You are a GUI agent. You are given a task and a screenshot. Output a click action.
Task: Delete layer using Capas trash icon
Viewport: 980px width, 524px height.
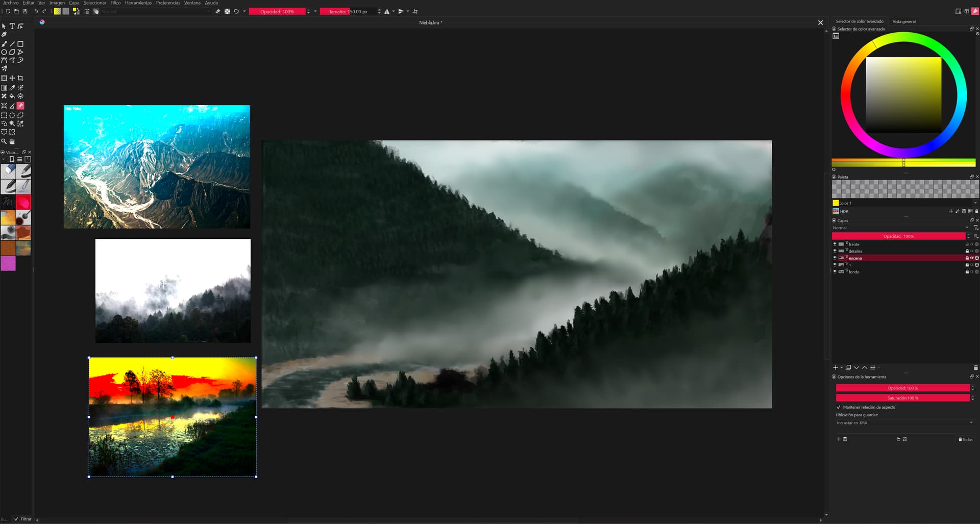click(975, 367)
